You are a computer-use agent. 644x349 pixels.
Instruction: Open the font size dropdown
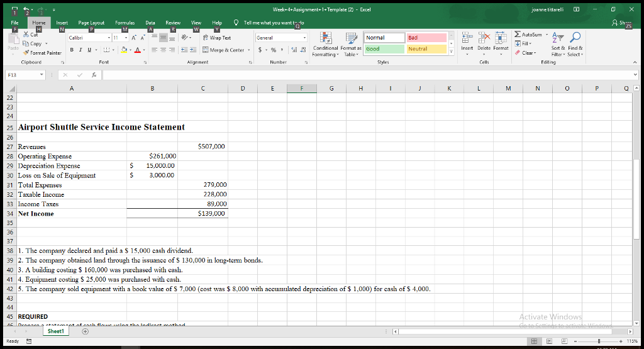point(126,38)
